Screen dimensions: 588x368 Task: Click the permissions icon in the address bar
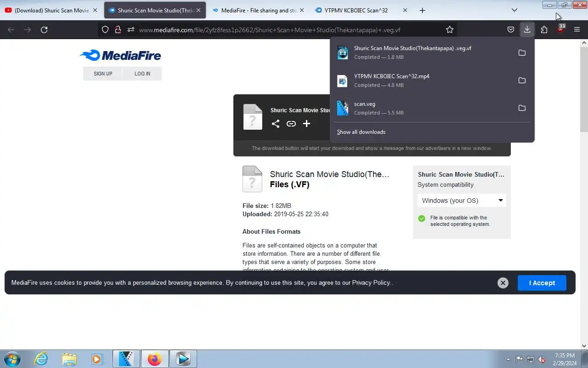point(131,30)
